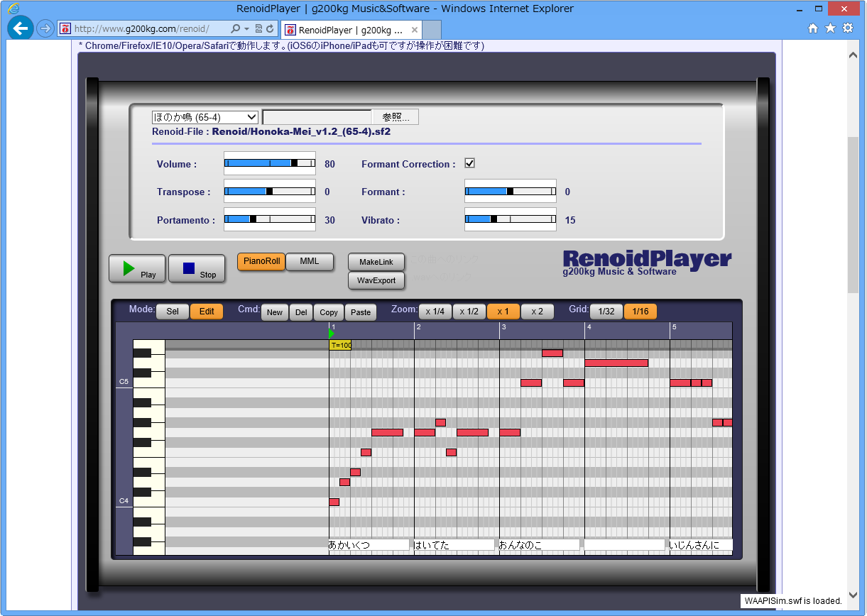Click measure 3 number in the ruler

tap(503, 326)
